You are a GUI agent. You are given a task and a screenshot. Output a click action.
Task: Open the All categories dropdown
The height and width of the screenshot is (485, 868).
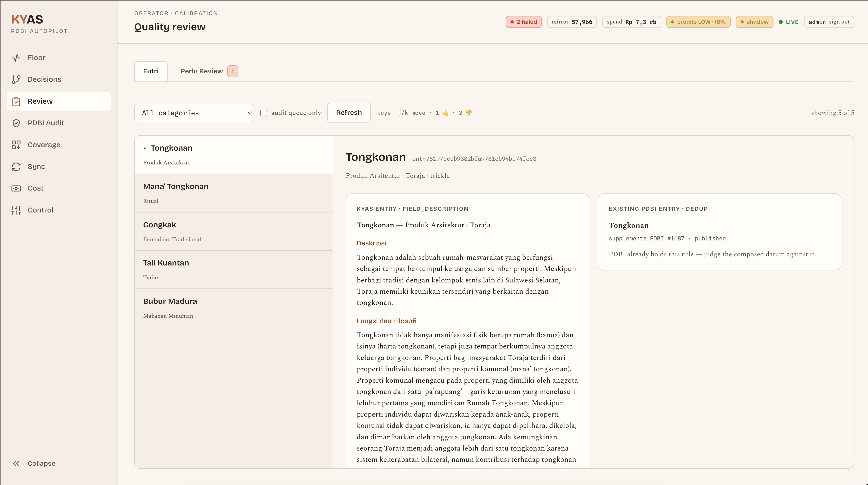point(194,113)
